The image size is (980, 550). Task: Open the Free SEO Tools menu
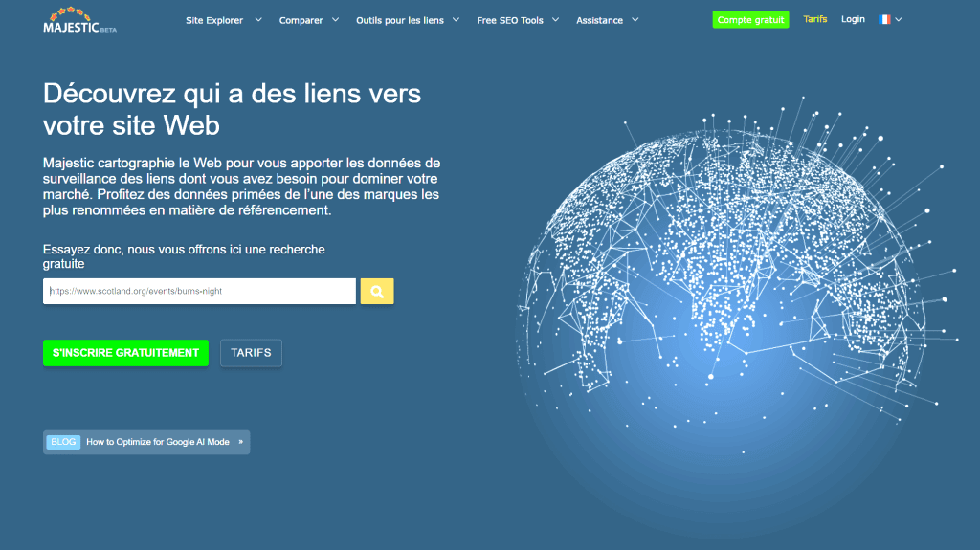pyautogui.click(x=509, y=20)
